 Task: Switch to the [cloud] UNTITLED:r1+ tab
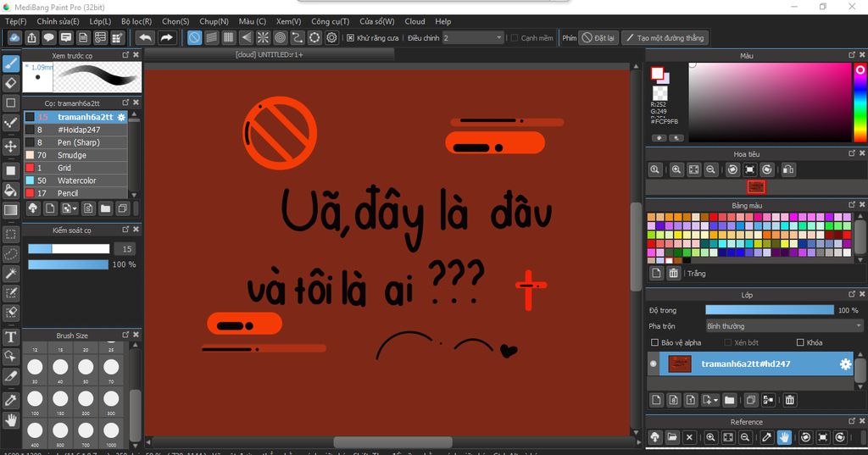pos(270,54)
